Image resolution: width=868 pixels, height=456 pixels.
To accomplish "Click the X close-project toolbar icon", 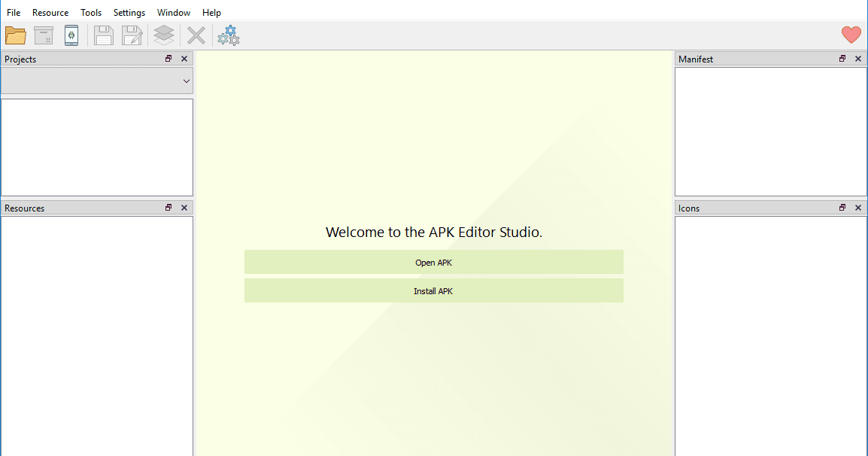I will pyautogui.click(x=196, y=35).
